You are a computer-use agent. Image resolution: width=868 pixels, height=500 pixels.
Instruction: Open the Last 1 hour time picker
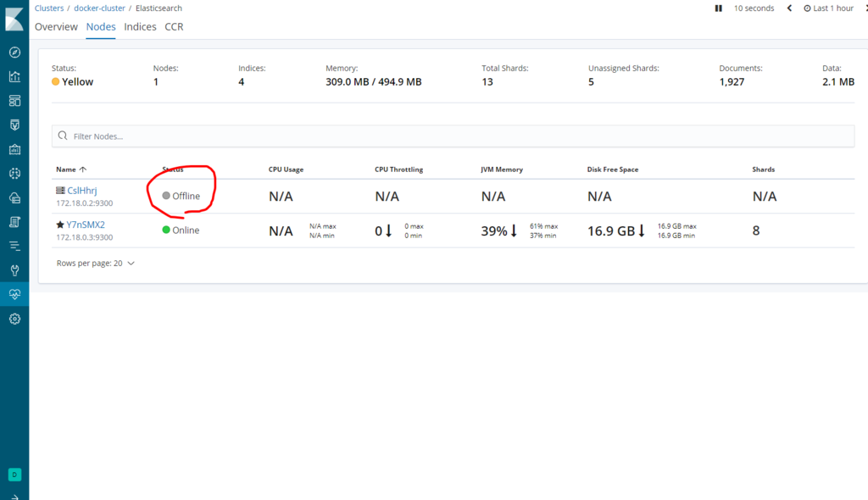pyautogui.click(x=829, y=8)
